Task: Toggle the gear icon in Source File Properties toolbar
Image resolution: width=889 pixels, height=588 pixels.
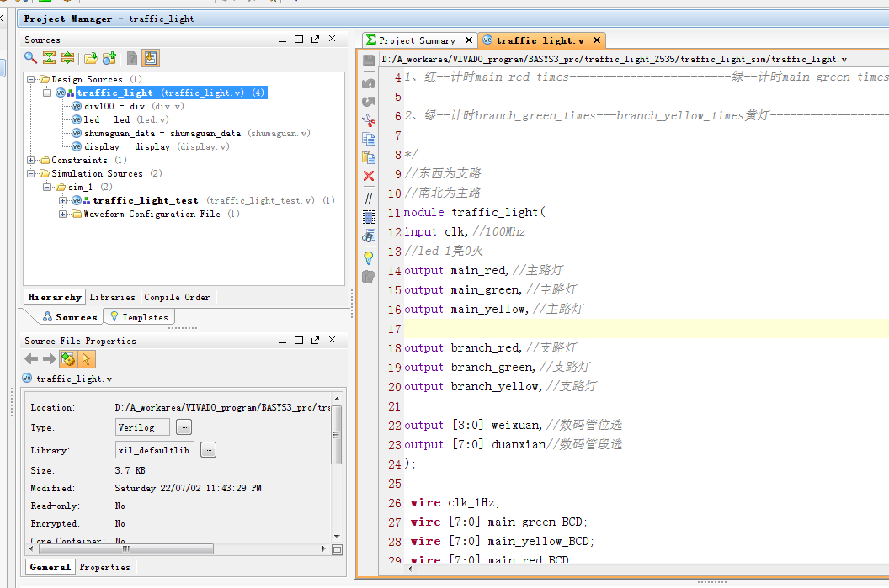Action: [x=68, y=359]
